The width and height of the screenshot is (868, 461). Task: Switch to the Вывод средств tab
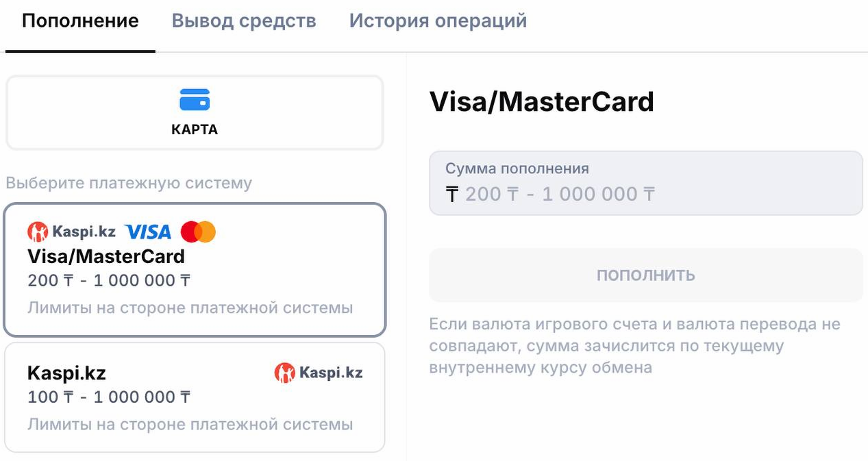click(243, 21)
